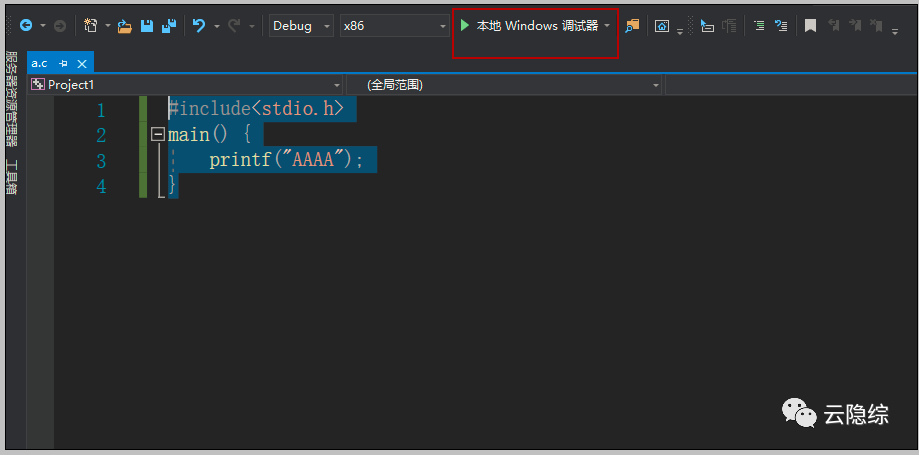Click line number 2 in the margin

(101, 135)
